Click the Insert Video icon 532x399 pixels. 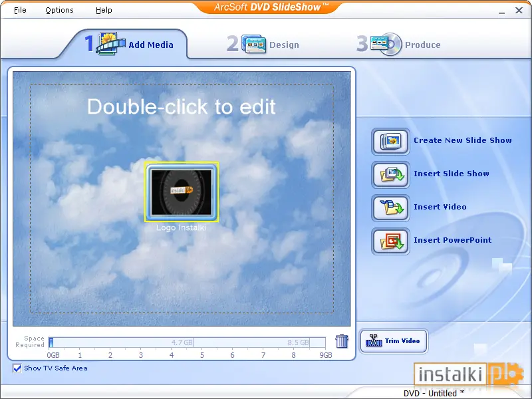(x=390, y=207)
